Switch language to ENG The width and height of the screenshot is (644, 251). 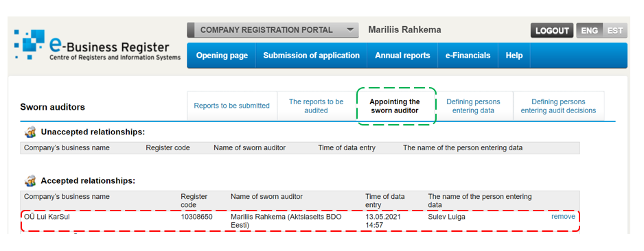click(x=589, y=30)
